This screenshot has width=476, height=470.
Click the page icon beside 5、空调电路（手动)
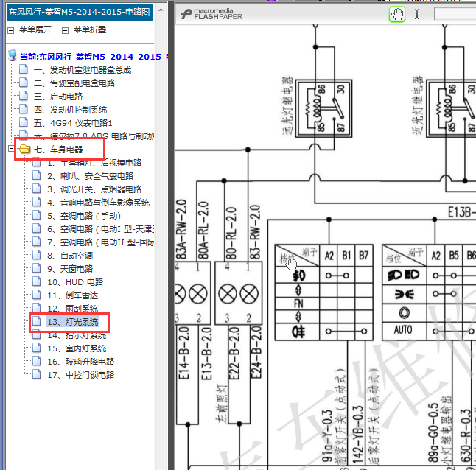pyautogui.click(x=37, y=215)
